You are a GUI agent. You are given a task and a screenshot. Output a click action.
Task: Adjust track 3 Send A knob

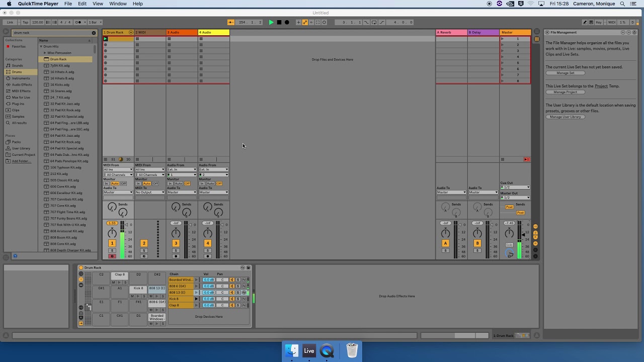(x=176, y=207)
